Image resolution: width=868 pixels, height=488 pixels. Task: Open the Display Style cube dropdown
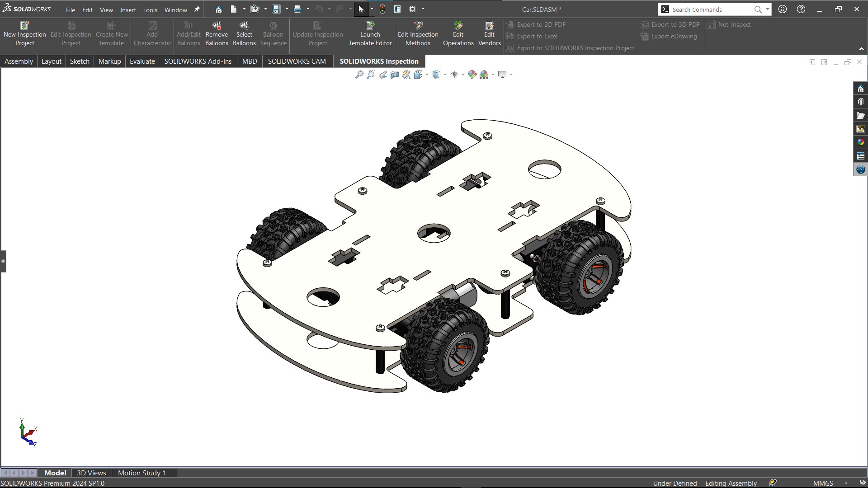click(445, 75)
